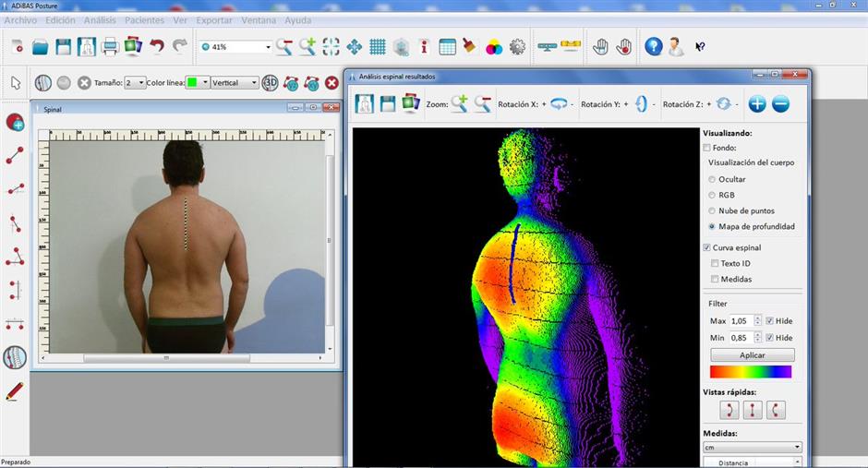This screenshot has height=468, width=868.
Task: Zoom in with main toolbar magnifier plus
Action: (307, 46)
